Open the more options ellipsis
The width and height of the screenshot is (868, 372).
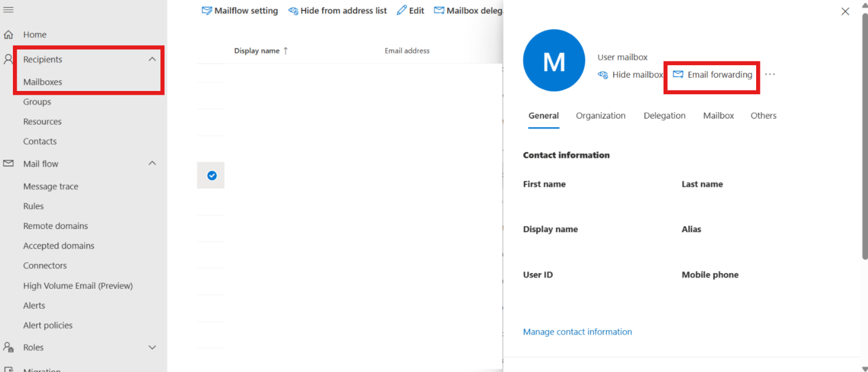pos(770,74)
